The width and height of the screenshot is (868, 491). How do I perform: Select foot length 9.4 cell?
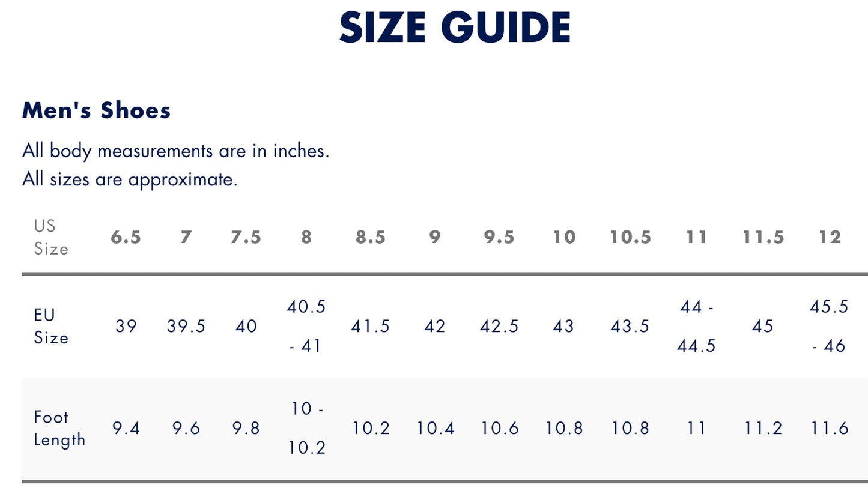(126, 429)
